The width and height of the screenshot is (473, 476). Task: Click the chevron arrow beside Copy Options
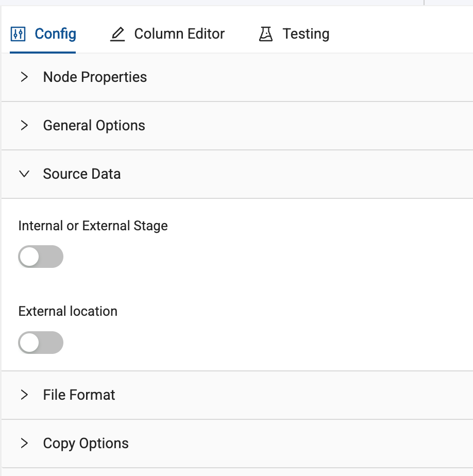(24, 444)
